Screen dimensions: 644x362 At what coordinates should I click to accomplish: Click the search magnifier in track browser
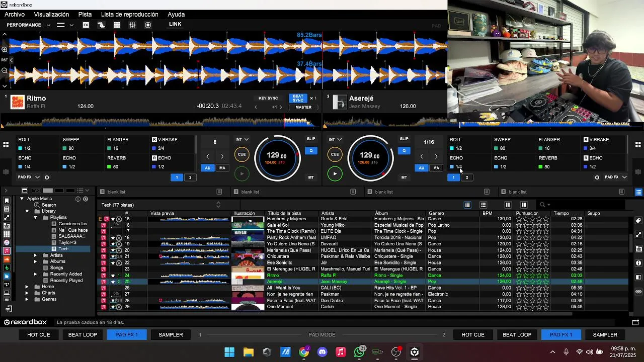pyautogui.click(x=542, y=205)
